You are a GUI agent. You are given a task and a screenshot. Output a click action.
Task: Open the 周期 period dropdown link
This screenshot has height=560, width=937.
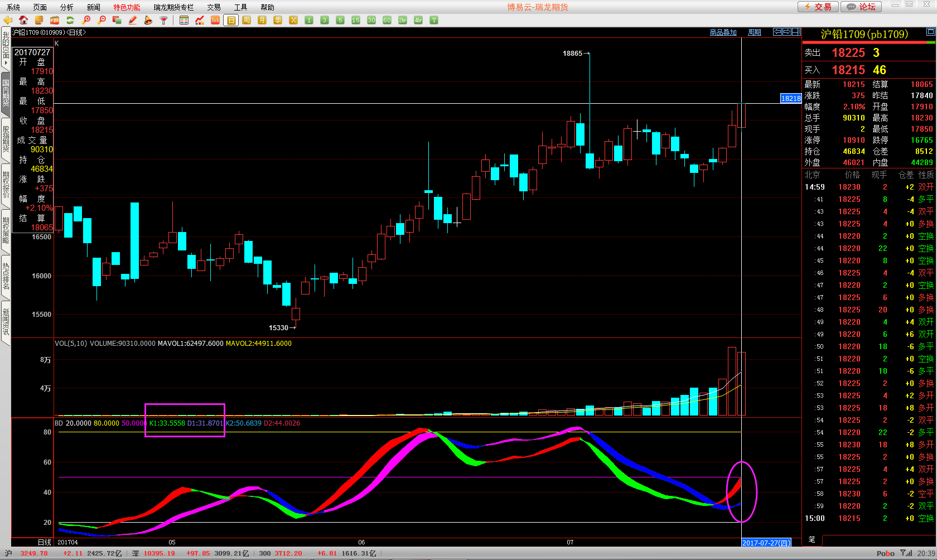754,32
